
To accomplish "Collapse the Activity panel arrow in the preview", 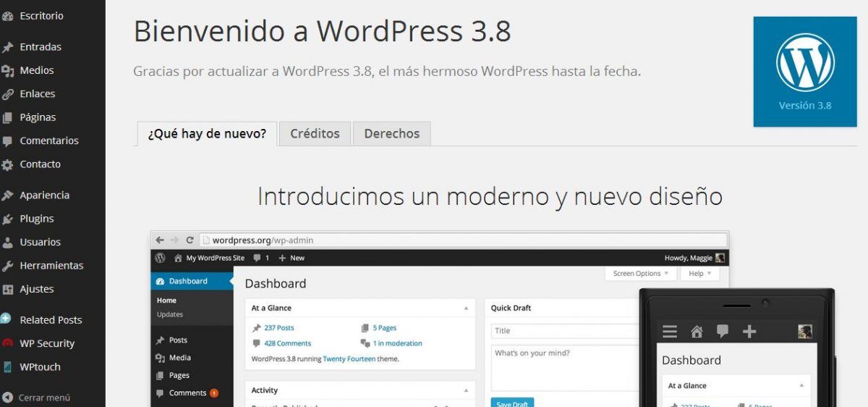I will click(x=466, y=390).
